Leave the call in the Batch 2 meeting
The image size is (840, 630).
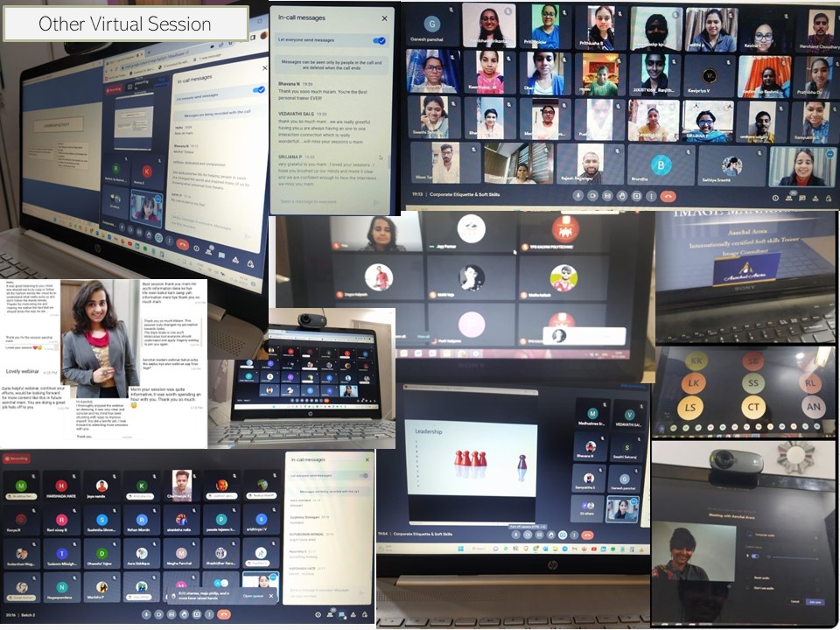224,614
